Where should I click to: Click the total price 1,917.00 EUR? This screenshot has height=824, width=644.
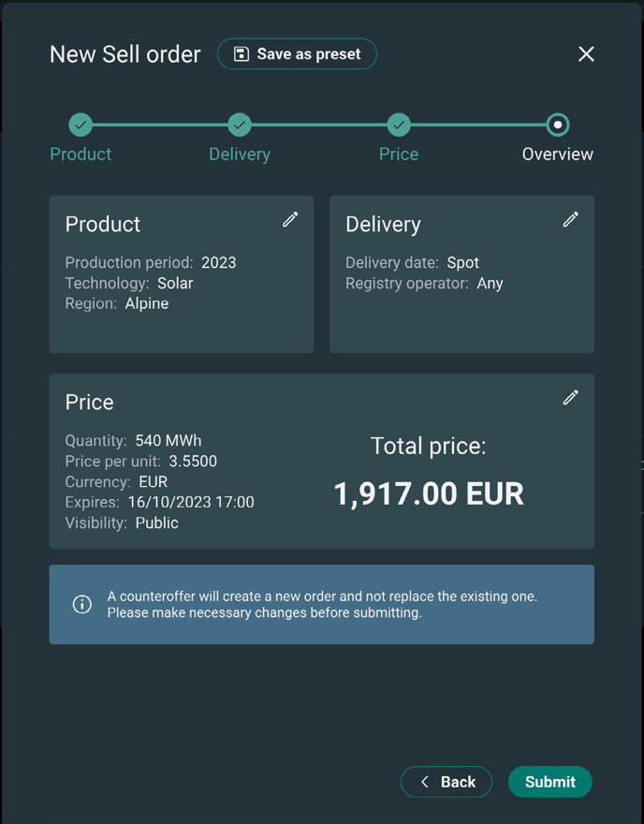click(x=429, y=493)
